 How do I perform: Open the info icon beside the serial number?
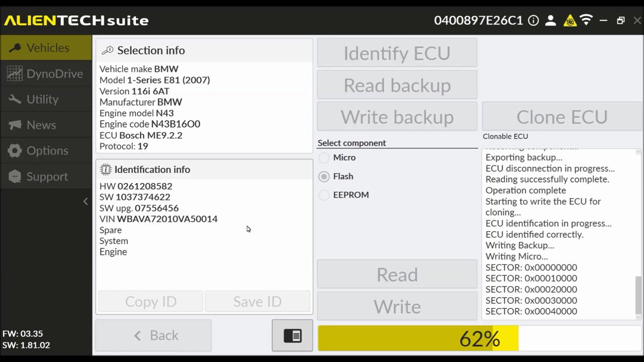(x=534, y=21)
